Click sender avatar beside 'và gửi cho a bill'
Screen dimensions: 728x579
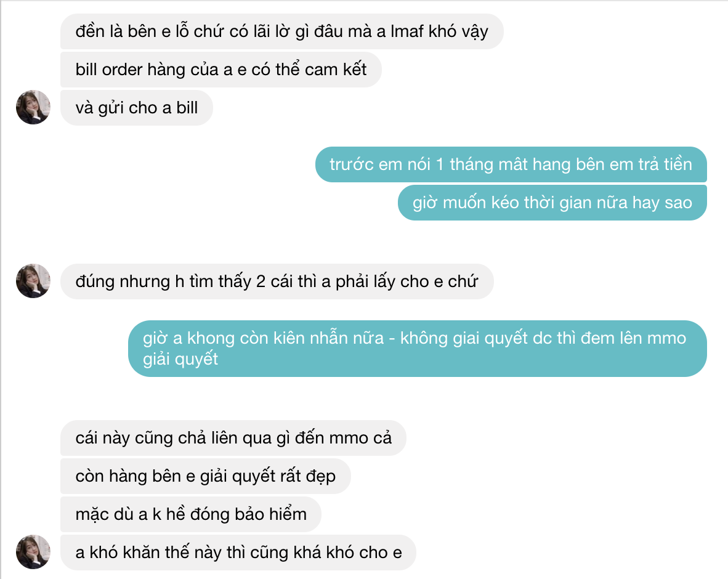click(33, 107)
